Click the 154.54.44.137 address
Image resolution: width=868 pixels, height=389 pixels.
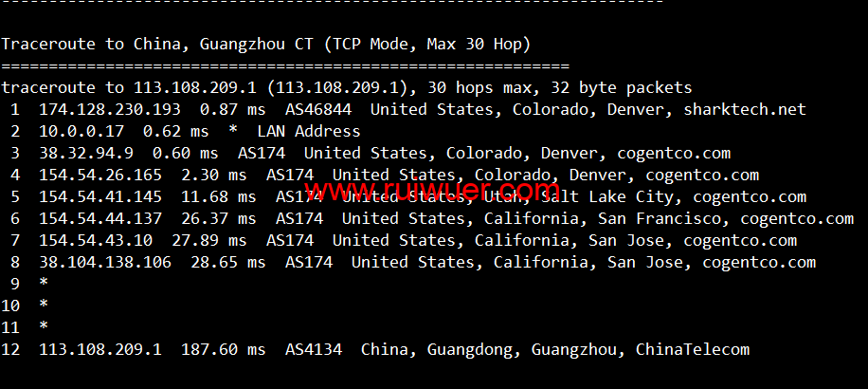tap(100, 219)
